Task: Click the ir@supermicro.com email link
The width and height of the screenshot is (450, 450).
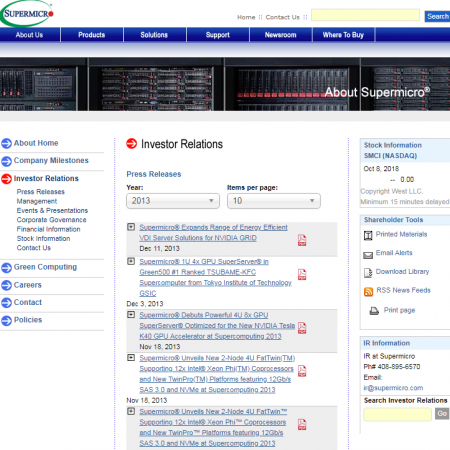Action: (x=393, y=388)
